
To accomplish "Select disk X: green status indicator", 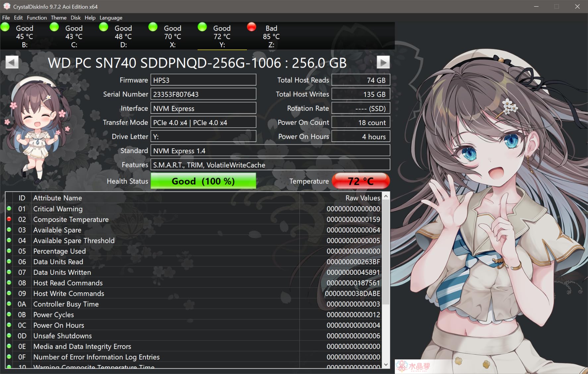I will (153, 27).
